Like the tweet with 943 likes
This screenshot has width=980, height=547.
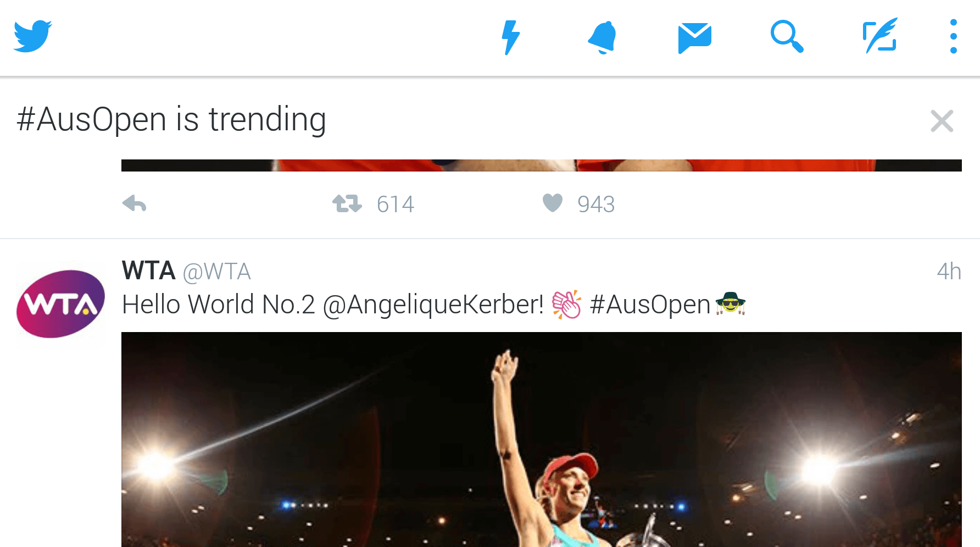click(553, 203)
